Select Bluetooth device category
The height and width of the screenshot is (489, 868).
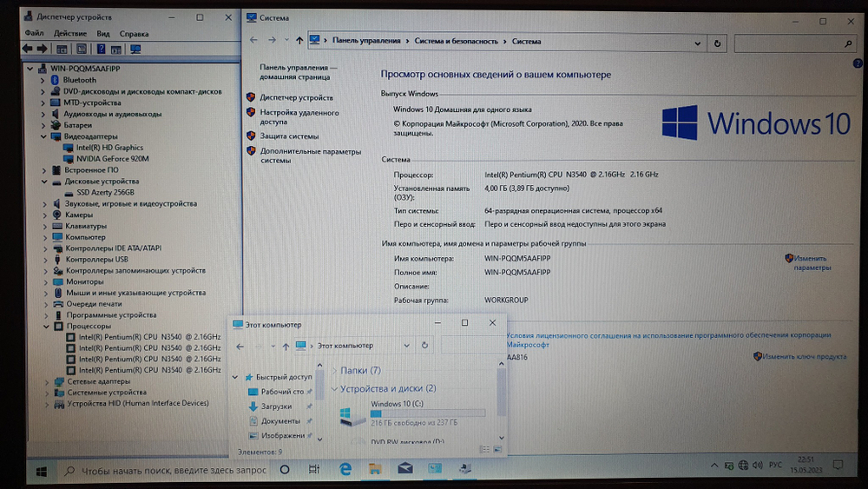click(80, 80)
